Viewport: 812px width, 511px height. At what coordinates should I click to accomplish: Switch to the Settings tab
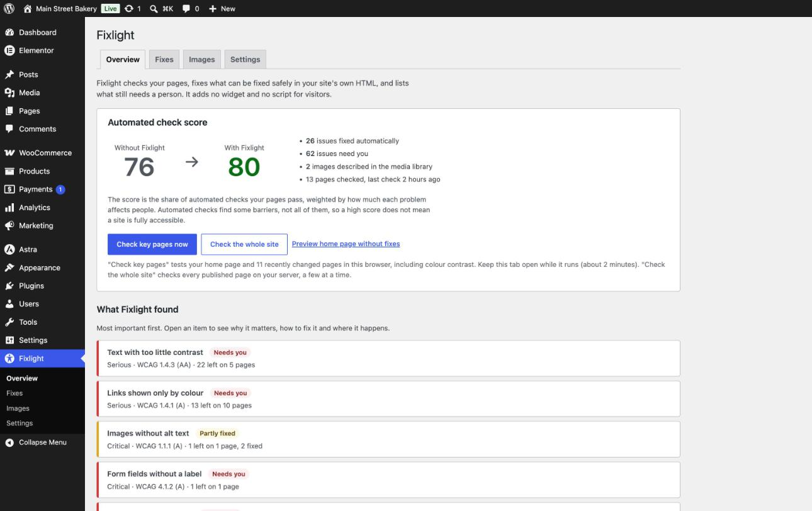click(245, 59)
